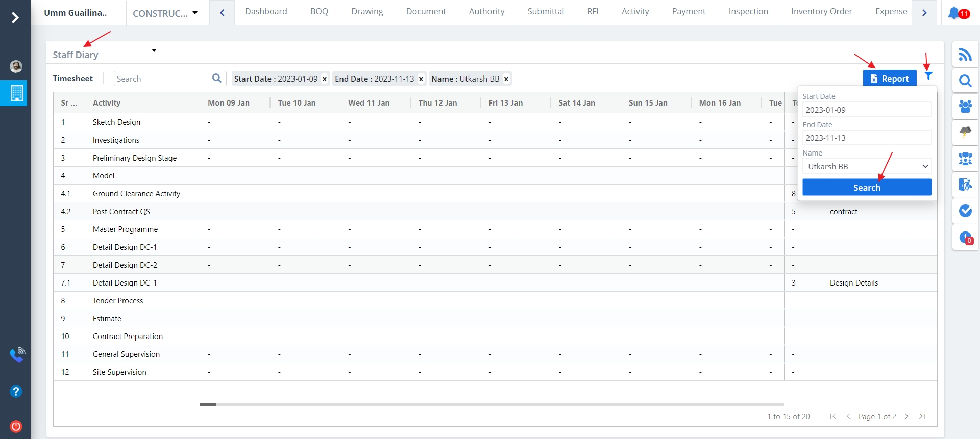
Task: Switch to the Inspection tab
Action: tap(748, 12)
